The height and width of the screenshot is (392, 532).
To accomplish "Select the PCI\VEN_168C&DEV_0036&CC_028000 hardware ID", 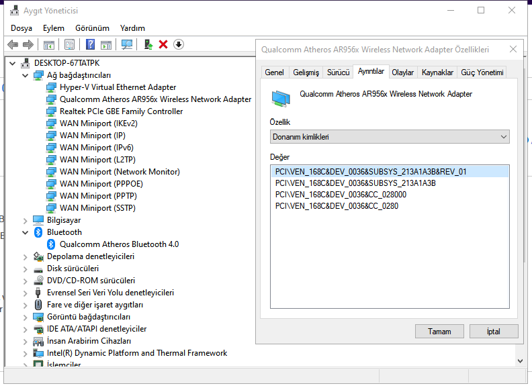I will 341,195.
